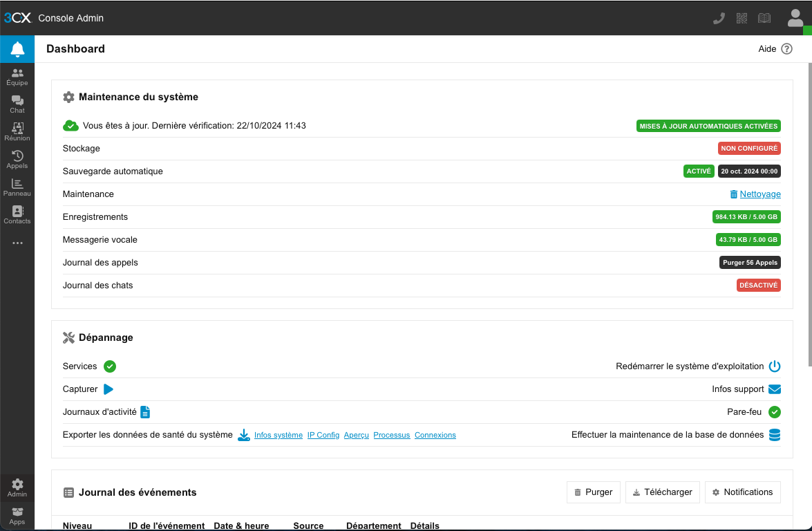Go to Admin in the sidebar
The height and width of the screenshot is (531, 812).
[17, 488]
